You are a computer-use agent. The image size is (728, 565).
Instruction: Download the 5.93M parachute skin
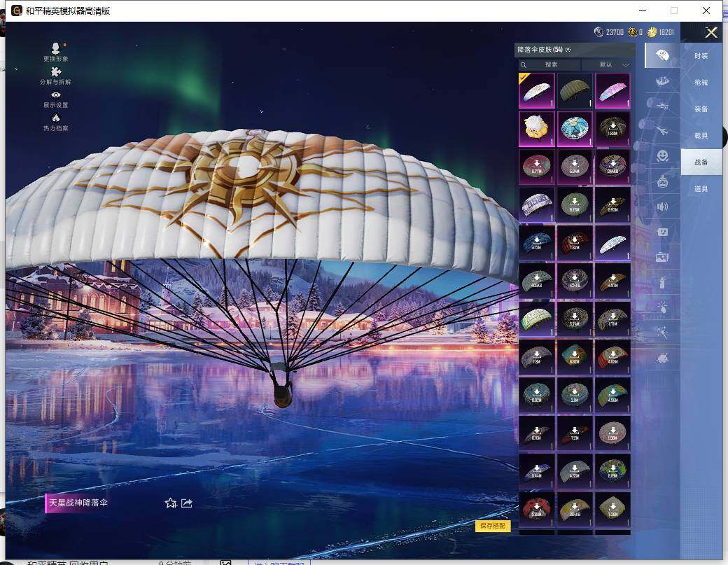click(x=613, y=204)
